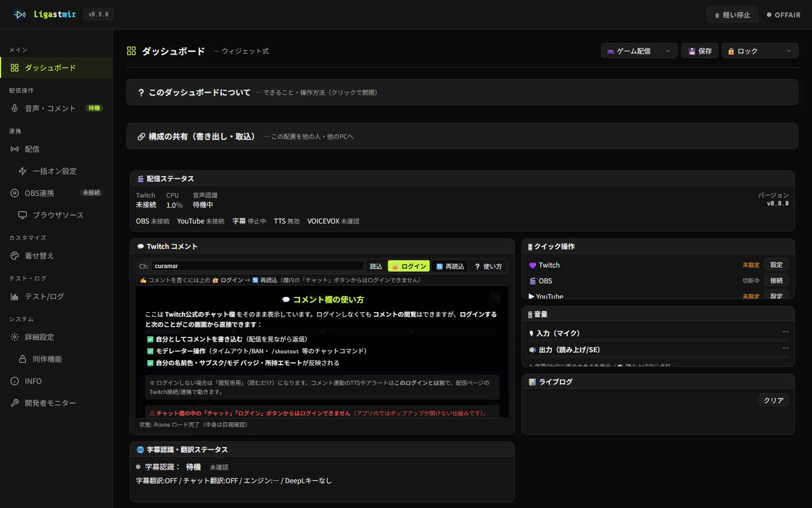Open the ゲーム配信 preset dropdown
Screen dimensions: 812x508
point(639,51)
